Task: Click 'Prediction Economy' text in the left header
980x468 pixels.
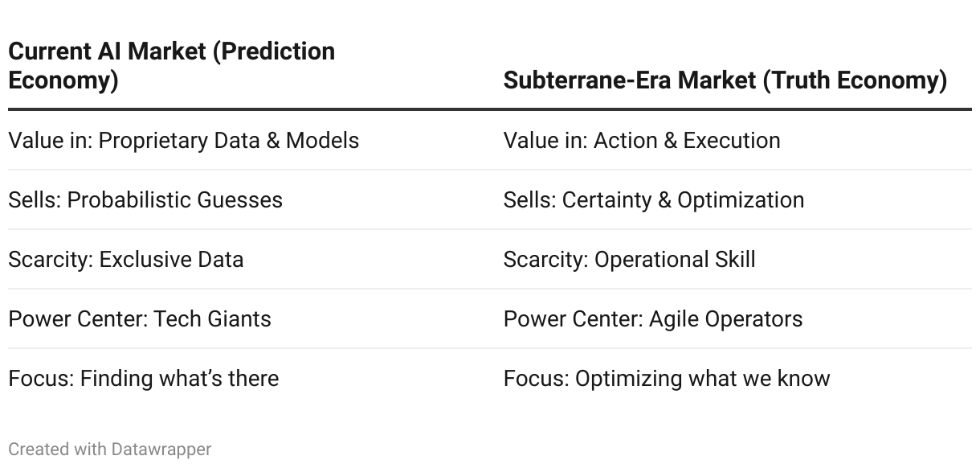Action: point(171,66)
